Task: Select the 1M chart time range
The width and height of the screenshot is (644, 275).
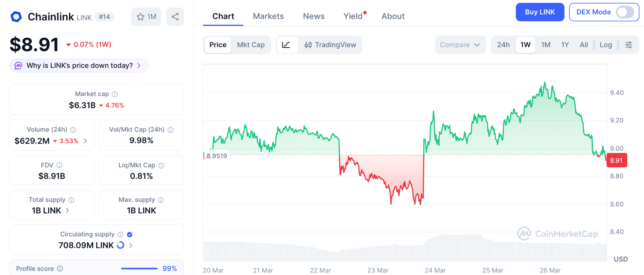Action: pos(546,45)
